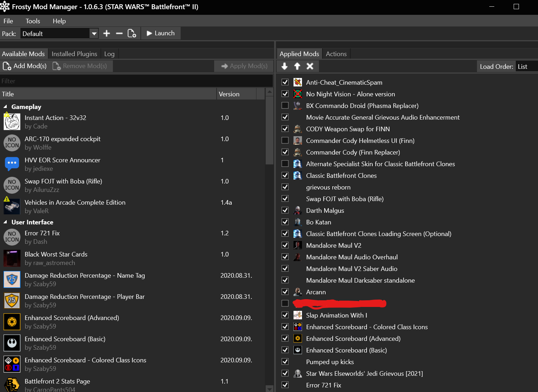Click the Add Mod(s) button
Image resolution: width=538 pixels, height=392 pixels.
point(25,66)
